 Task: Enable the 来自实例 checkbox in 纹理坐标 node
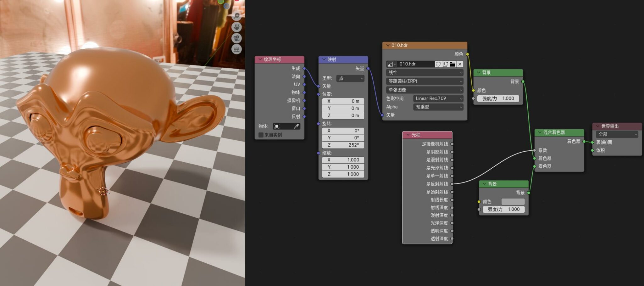(261, 134)
